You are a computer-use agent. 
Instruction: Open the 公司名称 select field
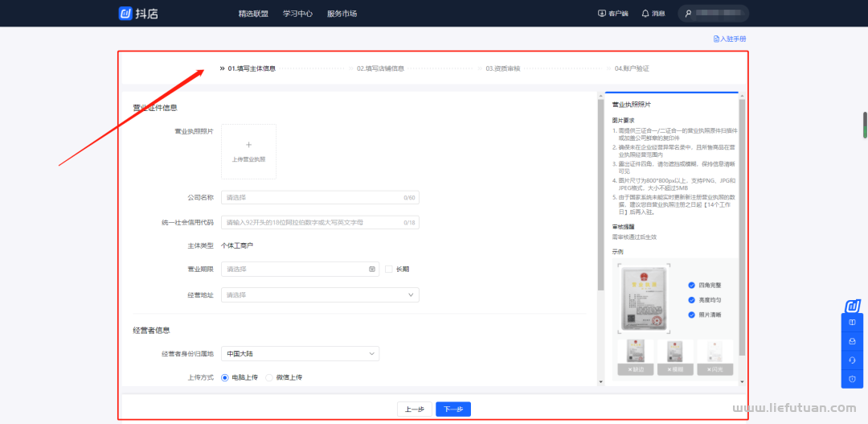[x=320, y=197]
